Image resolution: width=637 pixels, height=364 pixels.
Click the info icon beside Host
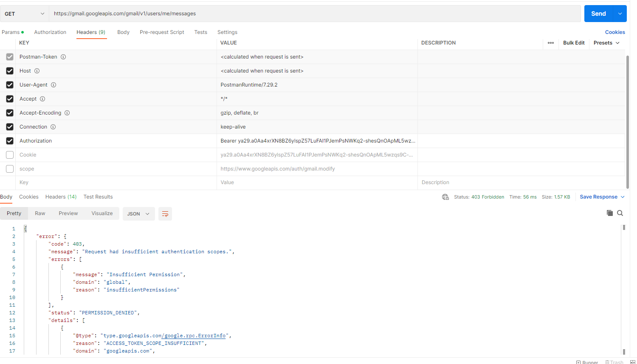coord(37,71)
